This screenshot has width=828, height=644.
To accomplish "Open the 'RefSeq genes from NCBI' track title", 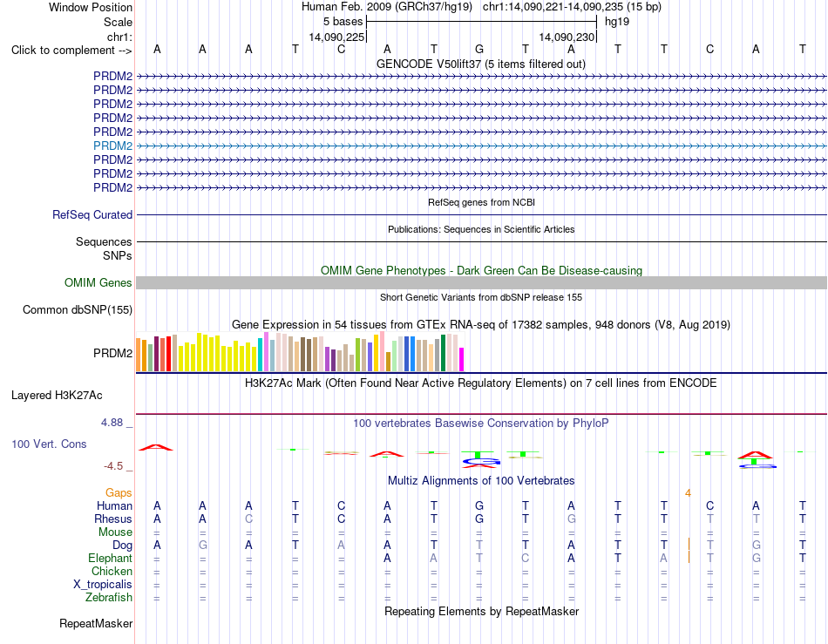I will click(481, 202).
